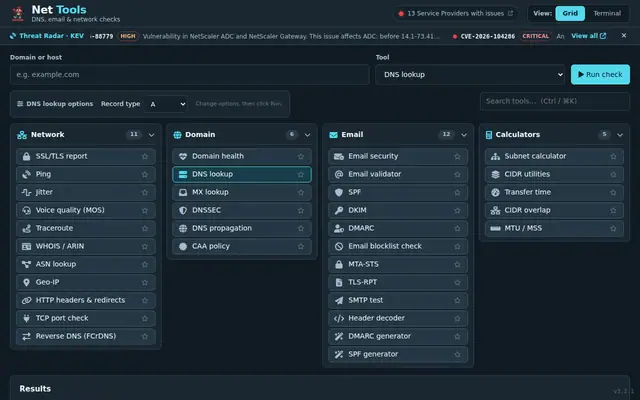Open the Record type dropdown
The height and width of the screenshot is (400, 640).
pyautogui.click(x=166, y=104)
